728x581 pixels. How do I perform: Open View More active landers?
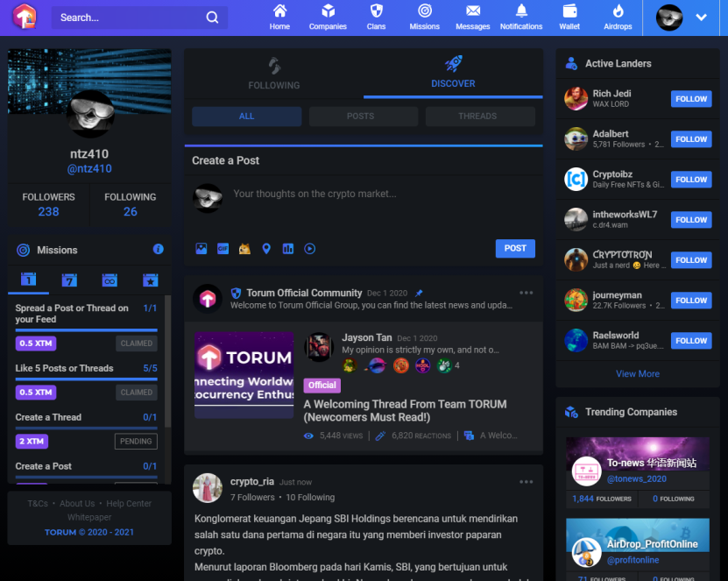638,373
